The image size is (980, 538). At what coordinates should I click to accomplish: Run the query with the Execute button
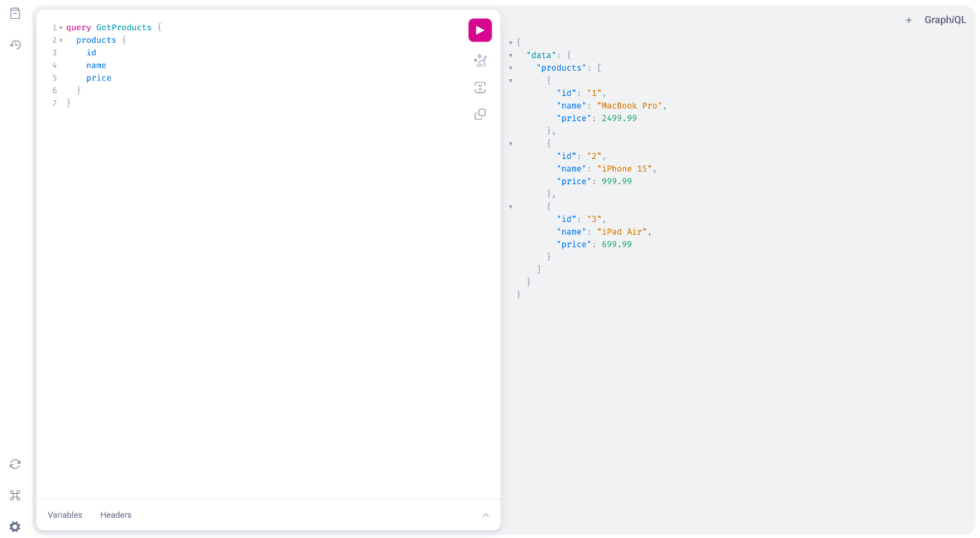[x=480, y=30]
